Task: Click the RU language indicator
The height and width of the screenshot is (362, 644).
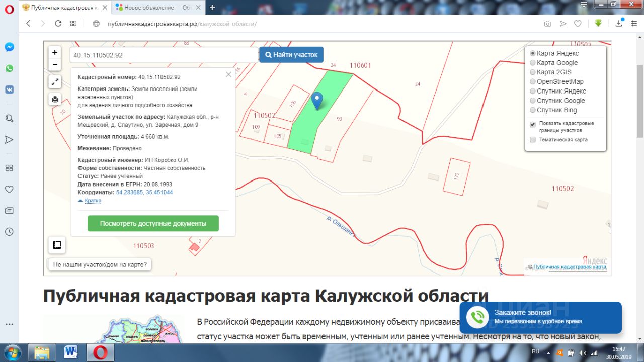Action: [x=535, y=352]
